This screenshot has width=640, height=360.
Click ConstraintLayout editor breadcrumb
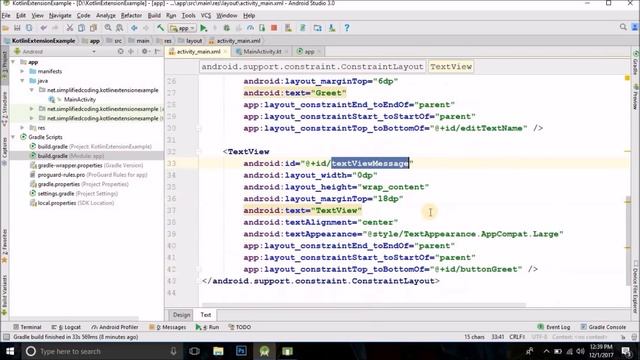(312, 67)
